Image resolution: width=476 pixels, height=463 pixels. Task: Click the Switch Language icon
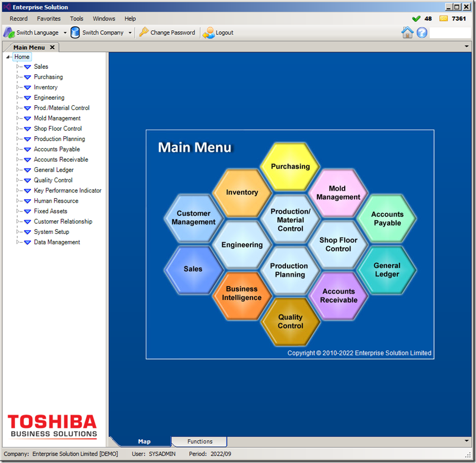coord(9,33)
